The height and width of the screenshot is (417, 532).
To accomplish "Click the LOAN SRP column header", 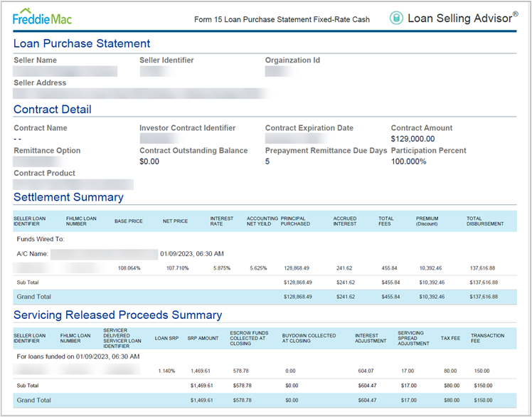I will [166, 338].
